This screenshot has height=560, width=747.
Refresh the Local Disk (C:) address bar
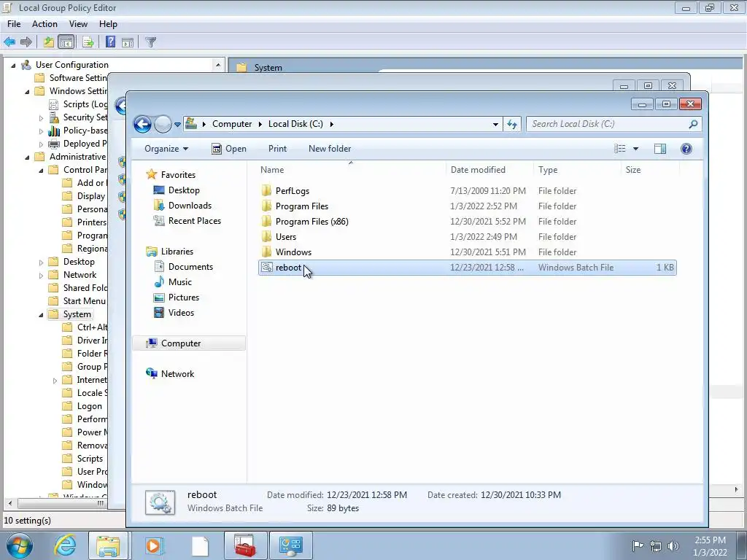512,124
